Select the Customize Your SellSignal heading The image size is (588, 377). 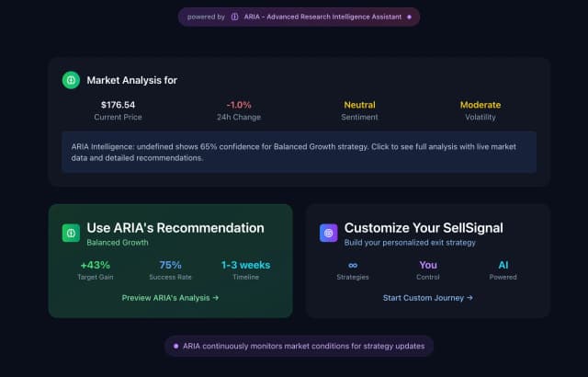pos(423,228)
